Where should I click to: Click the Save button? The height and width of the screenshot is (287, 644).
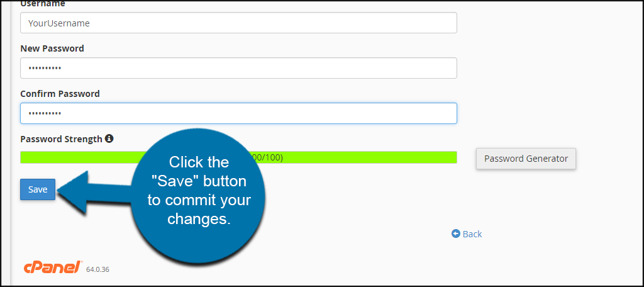point(38,189)
